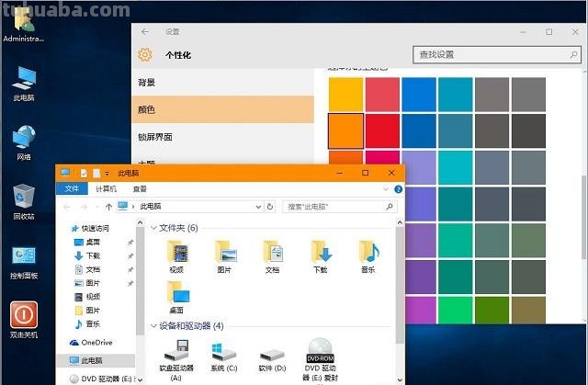
Task: Click the refresh button beside address bar
Action: click(x=270, y=207)
